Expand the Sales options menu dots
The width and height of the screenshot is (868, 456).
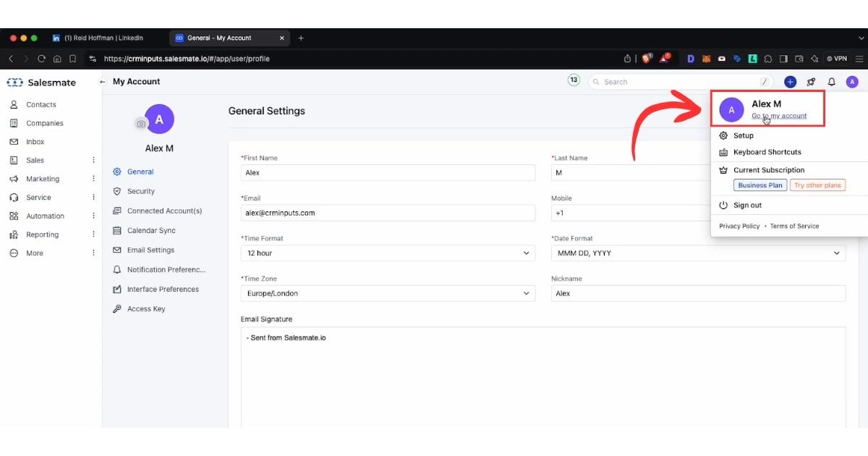93,161
